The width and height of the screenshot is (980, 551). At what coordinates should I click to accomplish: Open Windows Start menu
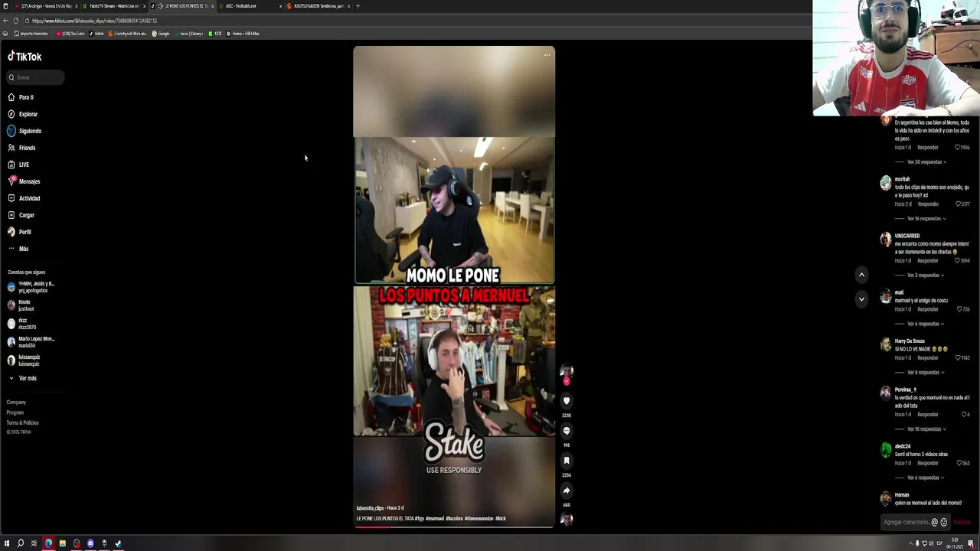tap(7, 543)
